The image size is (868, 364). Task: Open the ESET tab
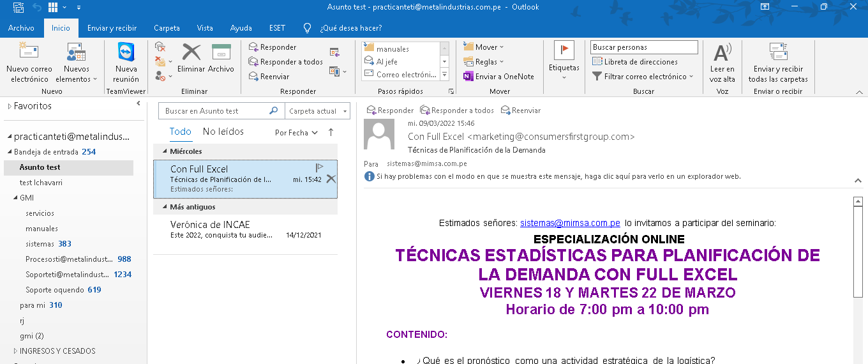pyautogui.click(x=277, y=28)
